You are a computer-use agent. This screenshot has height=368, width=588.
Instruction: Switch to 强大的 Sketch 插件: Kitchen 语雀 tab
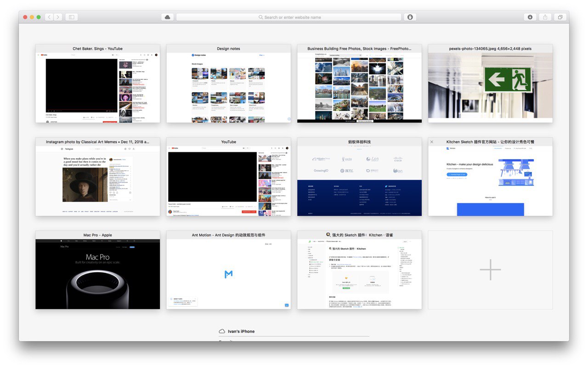point(359,270)
